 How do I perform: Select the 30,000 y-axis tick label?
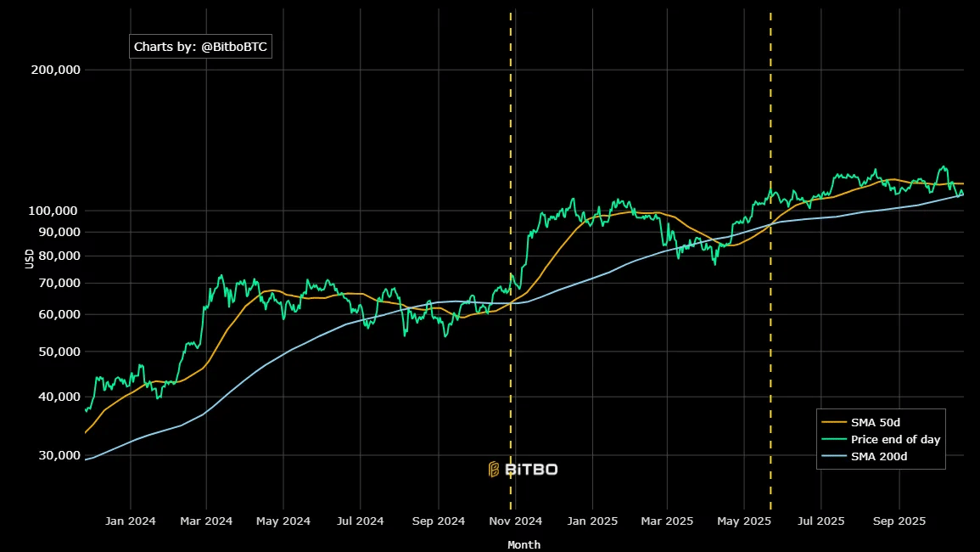[x=59, y=455]
